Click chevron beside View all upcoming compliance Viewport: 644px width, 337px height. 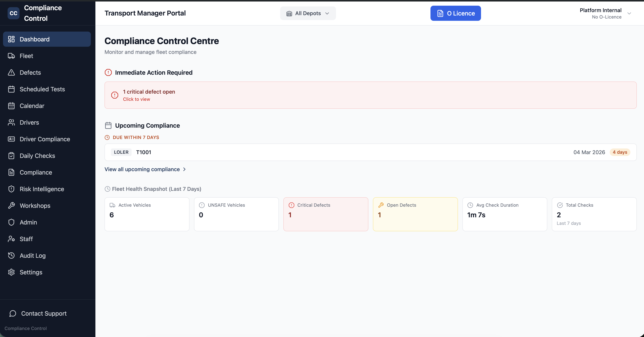[x=185, y=169]
